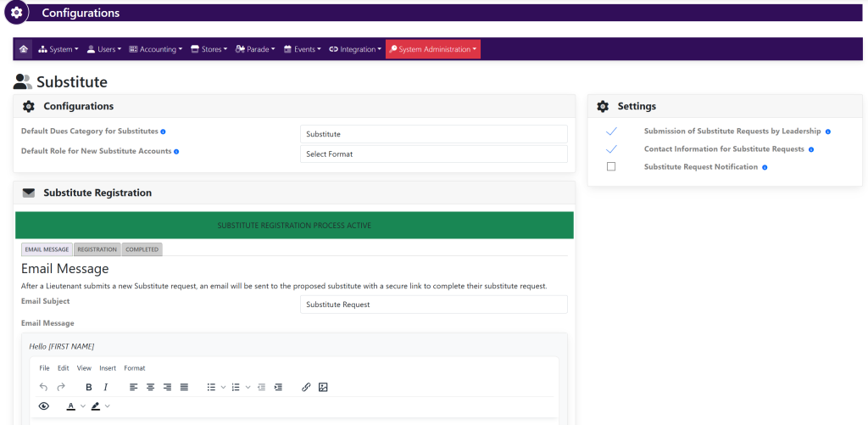Switch to the Completed tab

click(x=142, y=249)
